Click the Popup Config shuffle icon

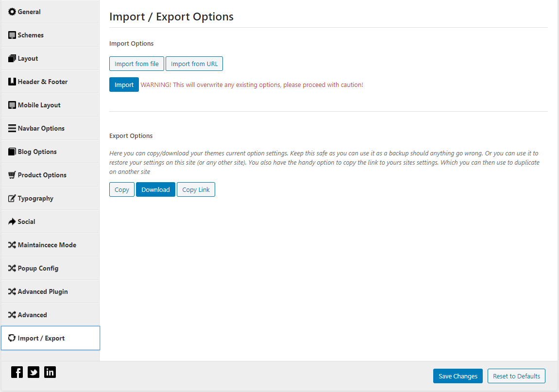tap(12, 268)
